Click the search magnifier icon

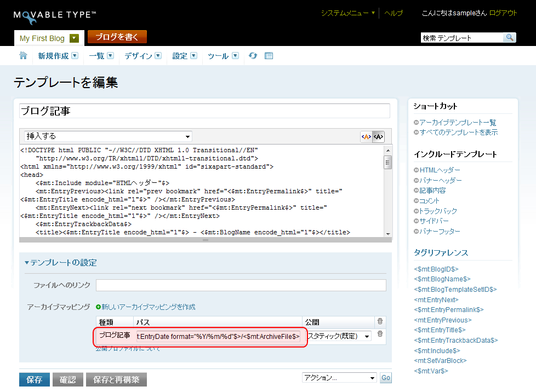[509, 38]
